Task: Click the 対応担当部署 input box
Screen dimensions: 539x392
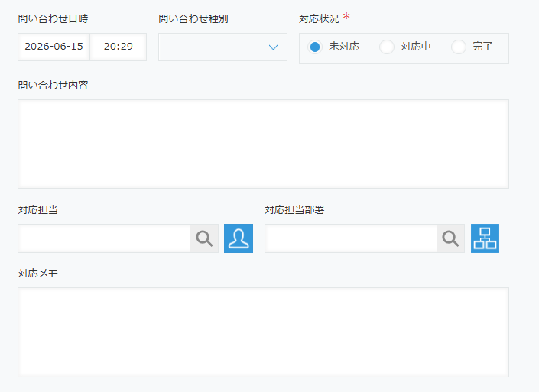Action: [351, 238]
